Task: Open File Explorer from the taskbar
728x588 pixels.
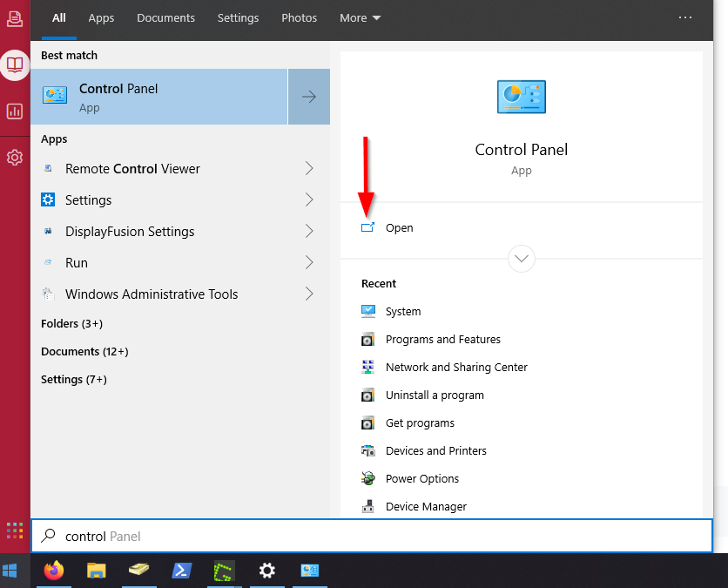Action: pos(97,571)
